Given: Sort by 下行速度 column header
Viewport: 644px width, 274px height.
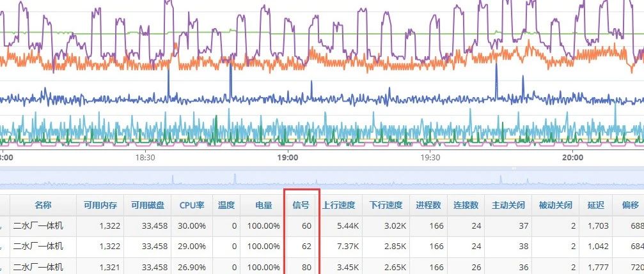Looking at the screenshot, I should click(x=386, y=205).
